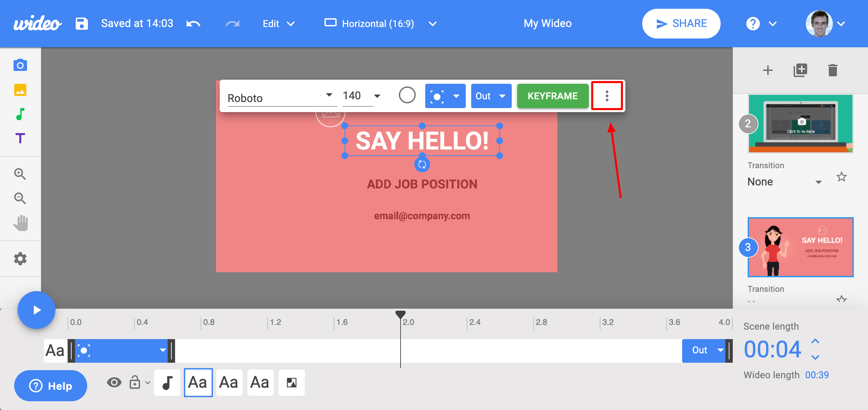The height and width of the screenshot is (410, 868).
Task: Click the green KEYFRAME button
Action: [x=553, y=96]
